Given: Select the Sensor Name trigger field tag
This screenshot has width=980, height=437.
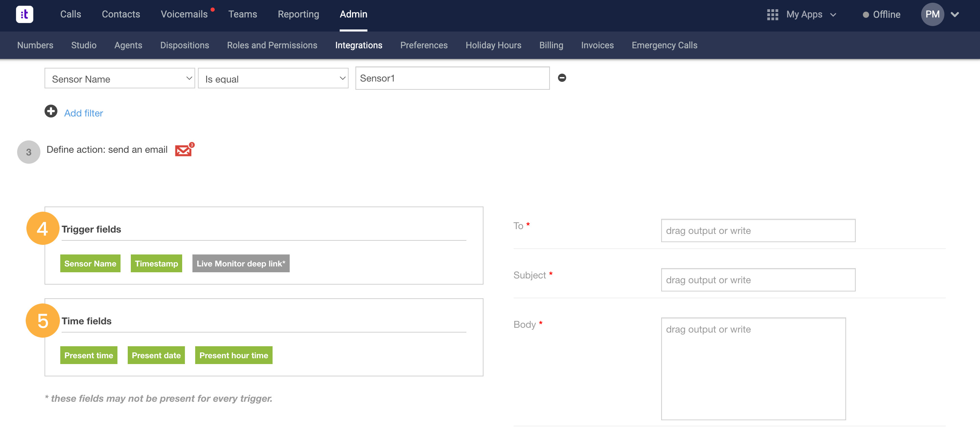Looking at the screenshot, I should (90, 263).
